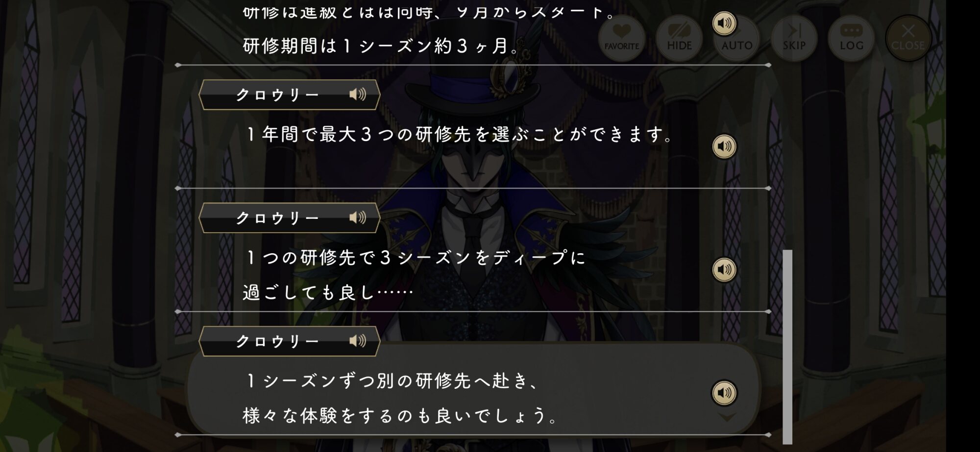Click the down arrow below last dialogue
The width and height of the screenshot is (980, 452).
coord(727,417)
